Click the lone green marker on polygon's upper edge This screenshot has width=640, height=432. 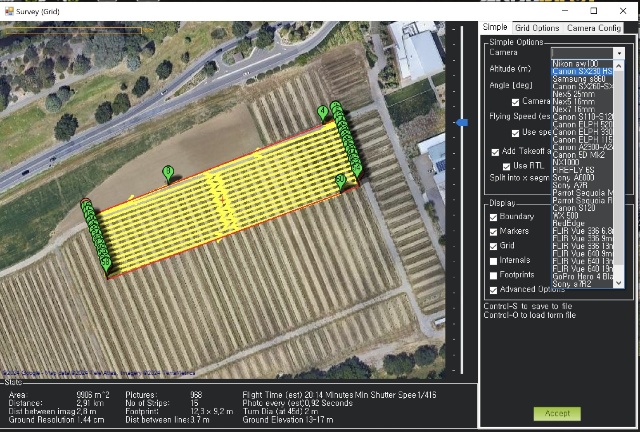coord(167,173)
